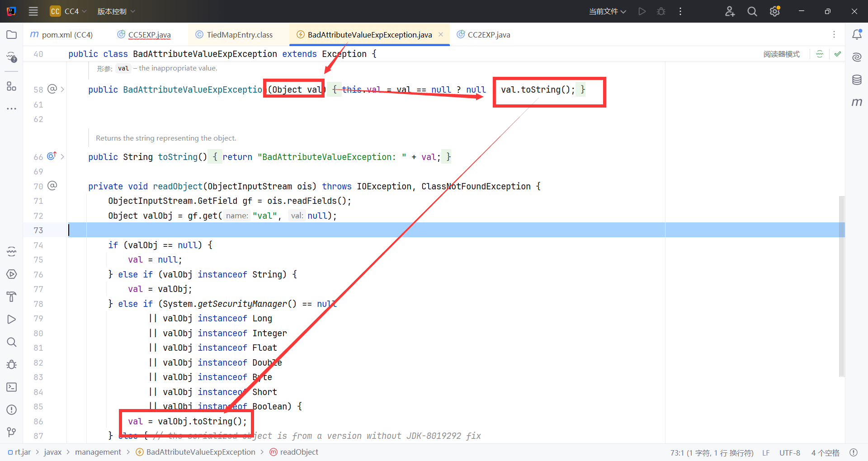Click the UTF-8 encoding in status bar
This screenshot has height=461, width=868.
tap(789, 453)
